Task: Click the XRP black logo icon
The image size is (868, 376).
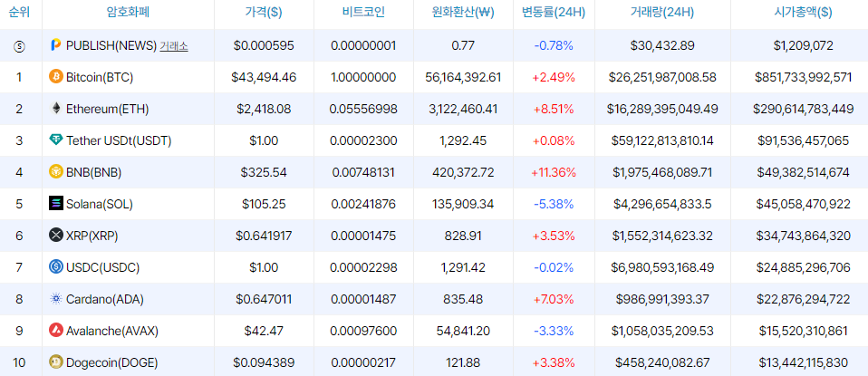Action: pos(56,236)
